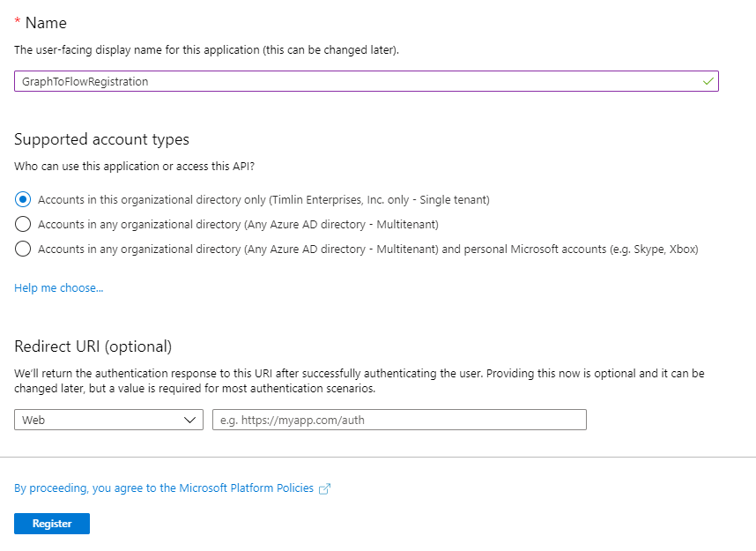Select Multitenant and personal Microsoft accounts radio
This screenshot has height=551, width=756.
[23, 249]
